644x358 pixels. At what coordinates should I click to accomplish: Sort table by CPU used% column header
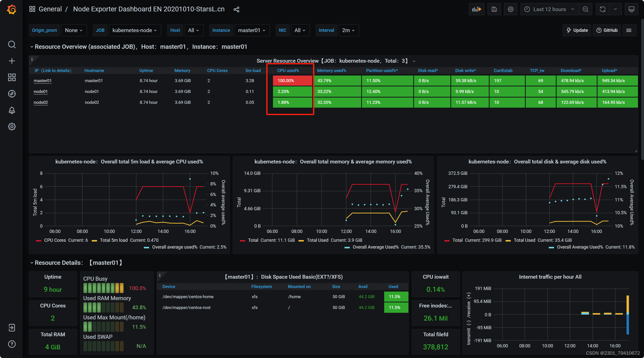pyautogui.click(x=288, y=70)
